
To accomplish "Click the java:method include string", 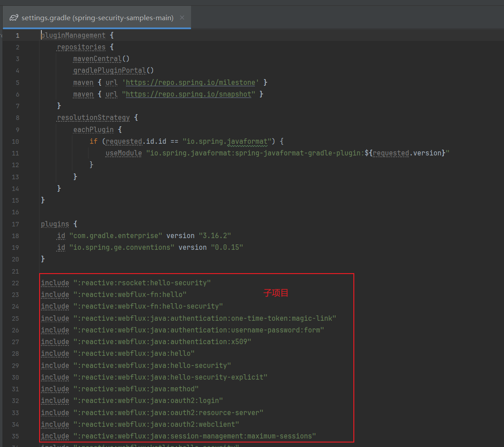I will [x=136, y=389].
